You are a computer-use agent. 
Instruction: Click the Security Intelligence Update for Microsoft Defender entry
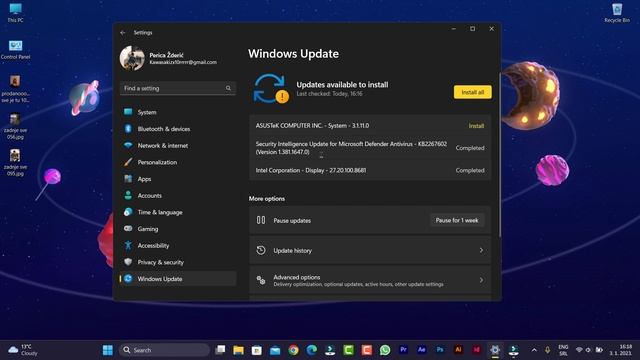click(370, 148)
